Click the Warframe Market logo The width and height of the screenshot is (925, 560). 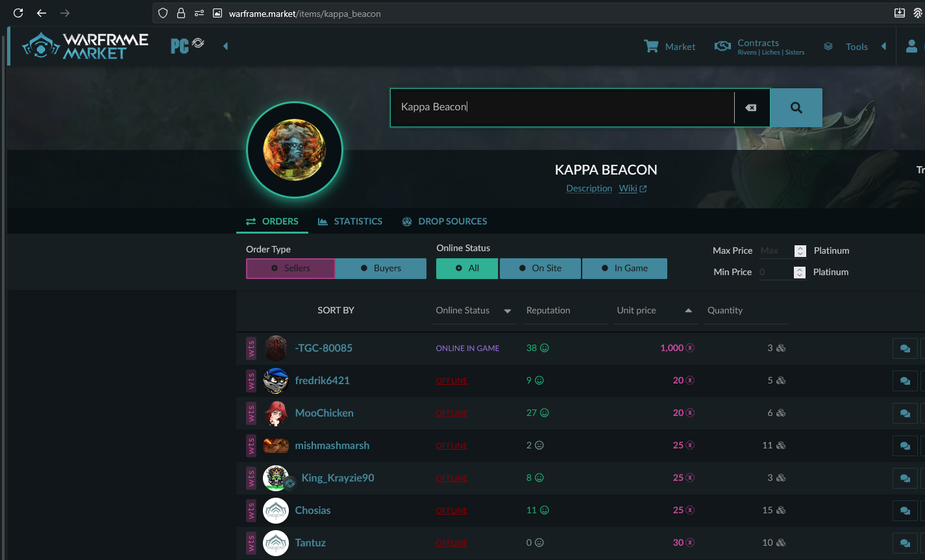pyautogui.click(x=85, y=46)
